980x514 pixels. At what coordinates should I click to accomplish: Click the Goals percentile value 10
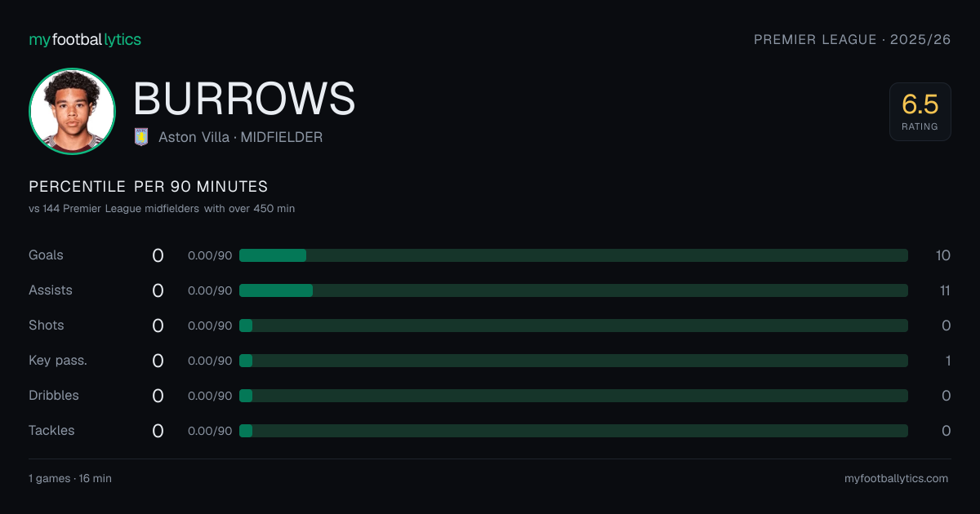point(942,255)
